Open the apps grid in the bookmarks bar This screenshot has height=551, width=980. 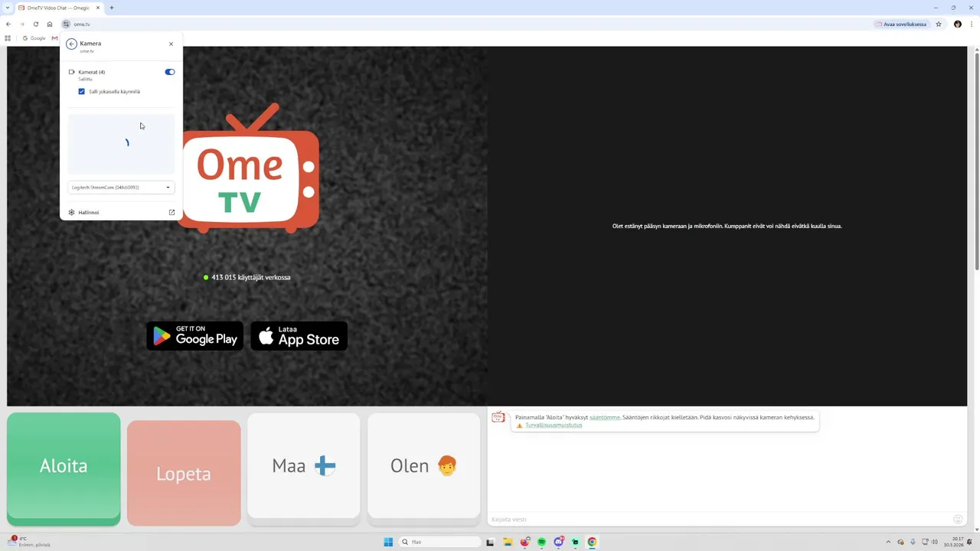(x=8, y=38)
